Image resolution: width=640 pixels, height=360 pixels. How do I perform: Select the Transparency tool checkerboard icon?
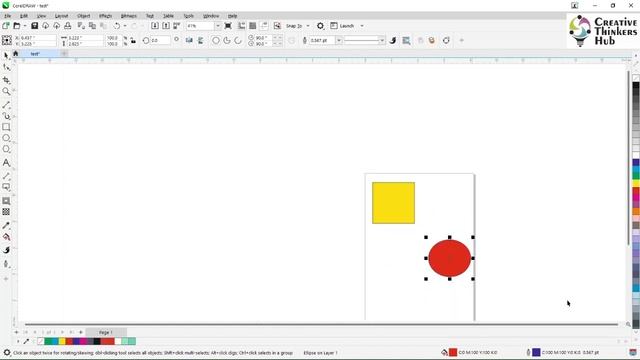(x=6, y=212)
